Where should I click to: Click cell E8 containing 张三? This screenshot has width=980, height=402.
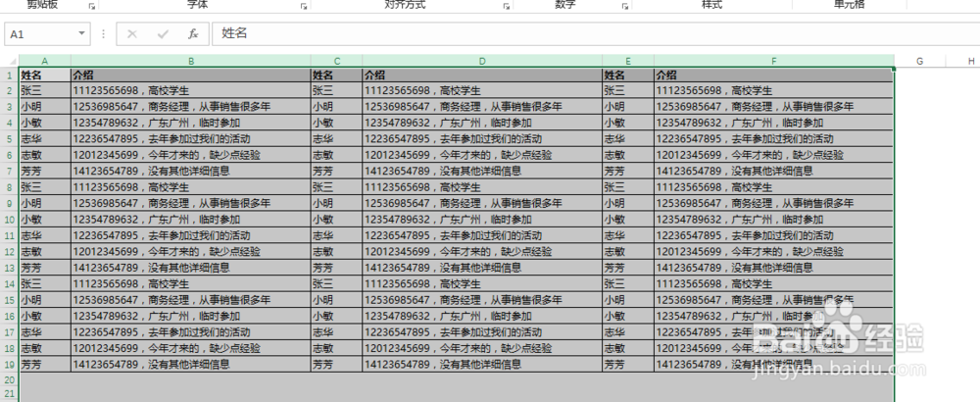pyautogui.click(x=628, y=187)
